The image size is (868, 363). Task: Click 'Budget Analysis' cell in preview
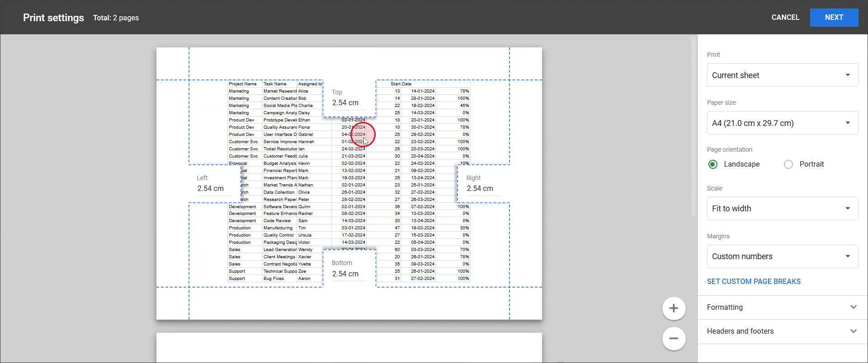coord(280,163)
